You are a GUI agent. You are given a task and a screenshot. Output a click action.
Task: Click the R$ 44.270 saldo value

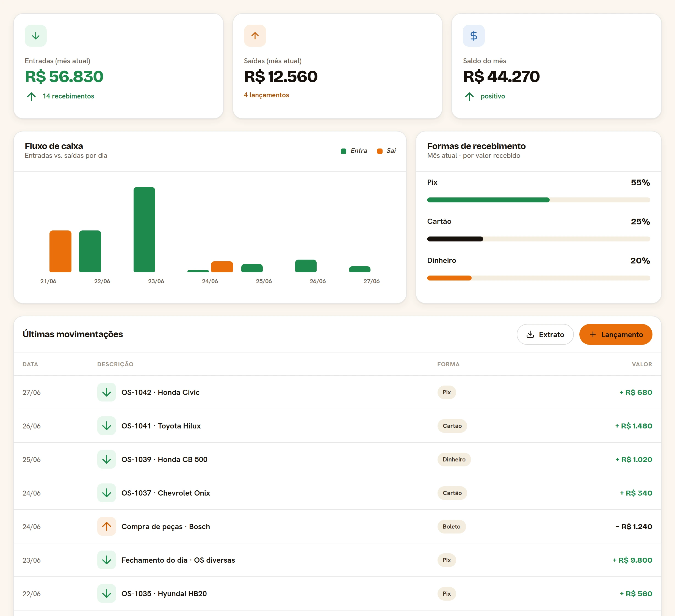click(501, 76)
